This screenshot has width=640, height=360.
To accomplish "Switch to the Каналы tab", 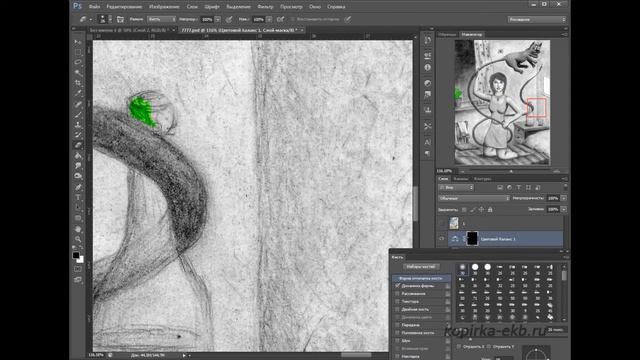I will tap(461, 179).
